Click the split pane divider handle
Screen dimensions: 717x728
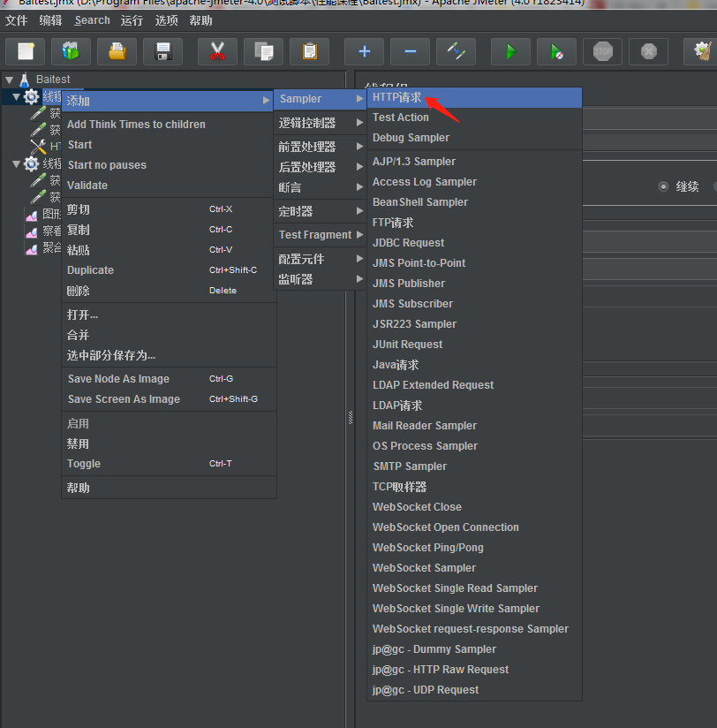click(351, 417)
